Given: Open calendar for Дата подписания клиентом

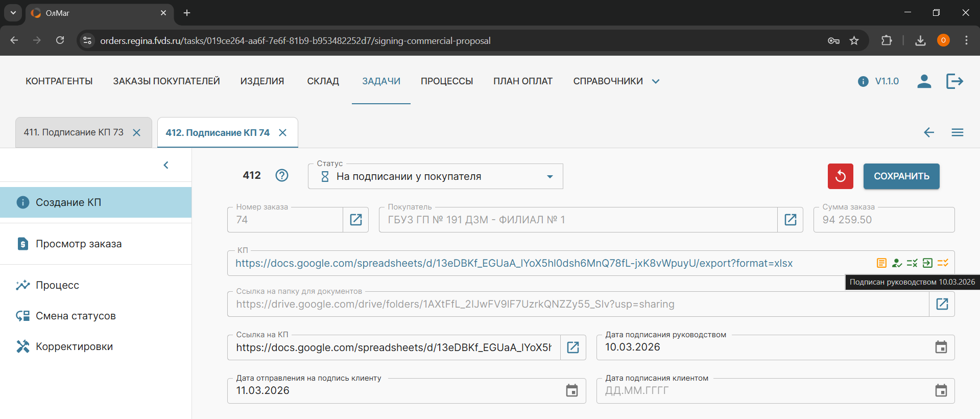Looking at the screenshot, I should point(941,391).
